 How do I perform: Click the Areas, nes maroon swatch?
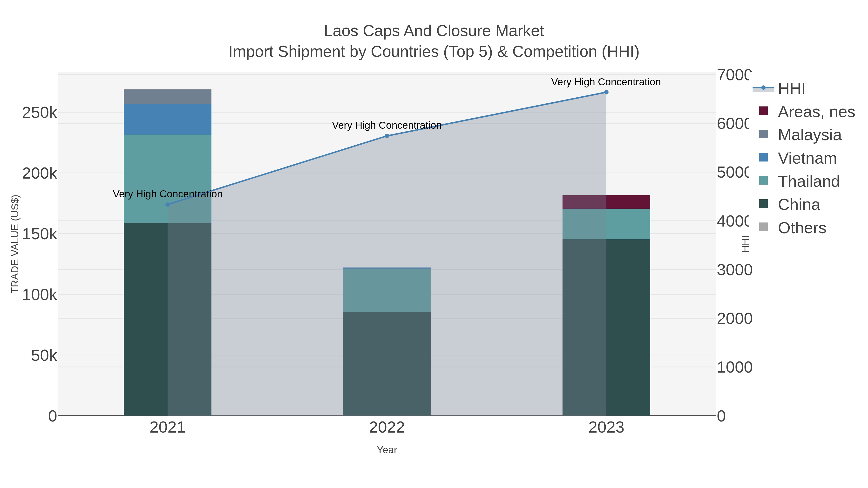pyautogui.click(x=764, y=111)
